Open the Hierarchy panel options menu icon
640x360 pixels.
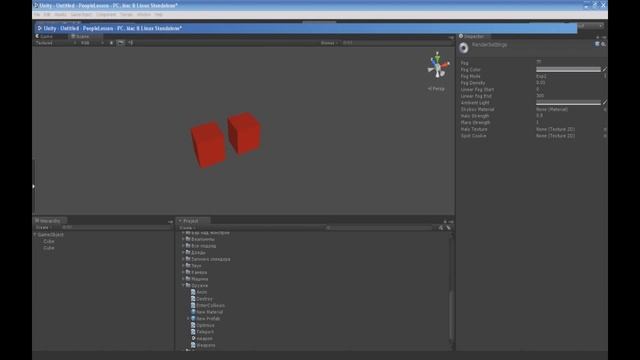[170, 222]
